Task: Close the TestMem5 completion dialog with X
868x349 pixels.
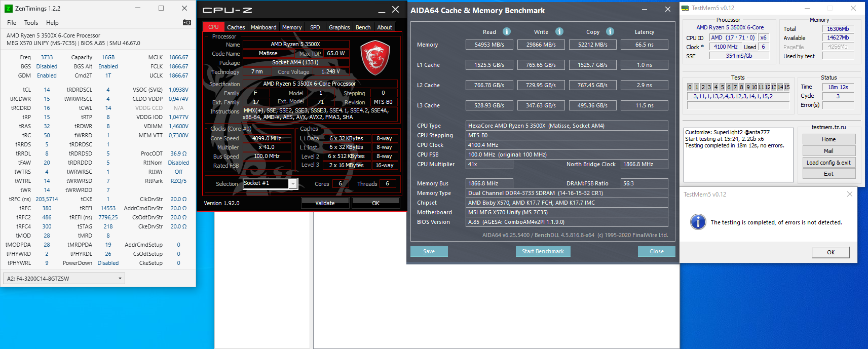Action: pos(849,194)
